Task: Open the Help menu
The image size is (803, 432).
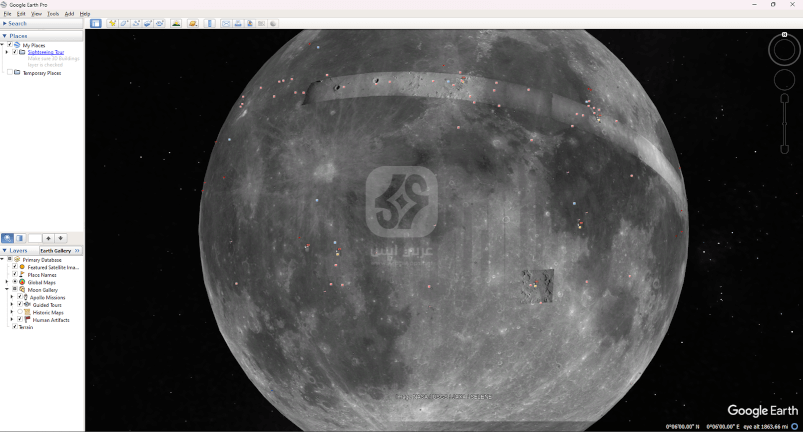Action: 85,14
